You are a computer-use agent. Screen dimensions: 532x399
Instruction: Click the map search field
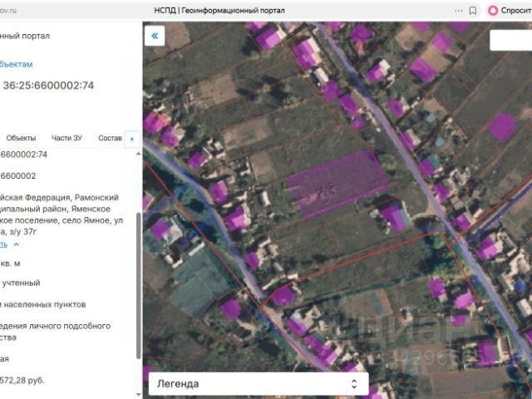click(510, 41)
